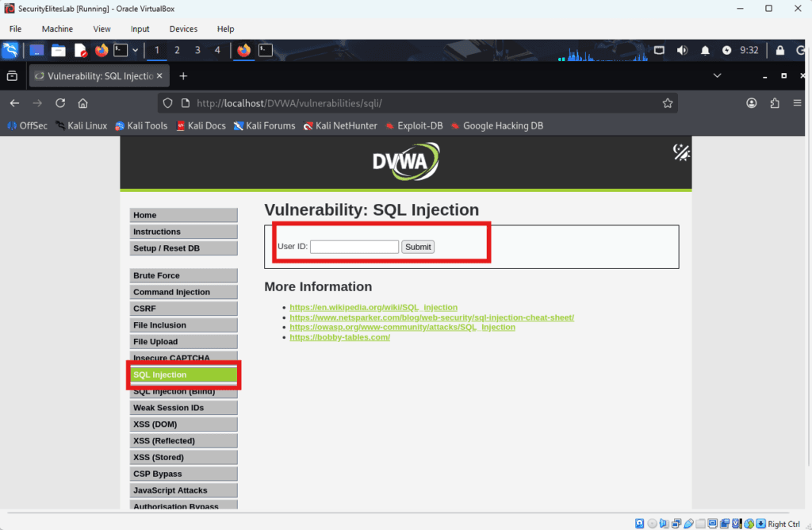Click the shared folders icon in VirtualBox status bar
This screenshot has height=530, width=812.
coord(702,524)
